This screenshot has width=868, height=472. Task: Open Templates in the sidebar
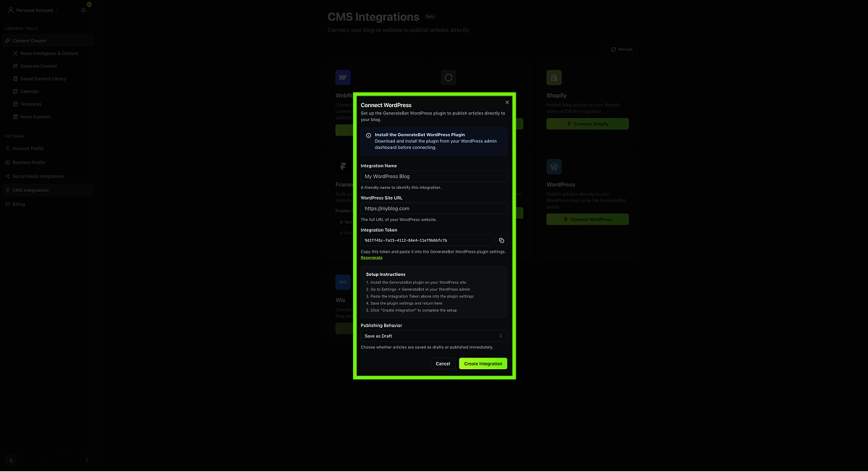(31, 104)
